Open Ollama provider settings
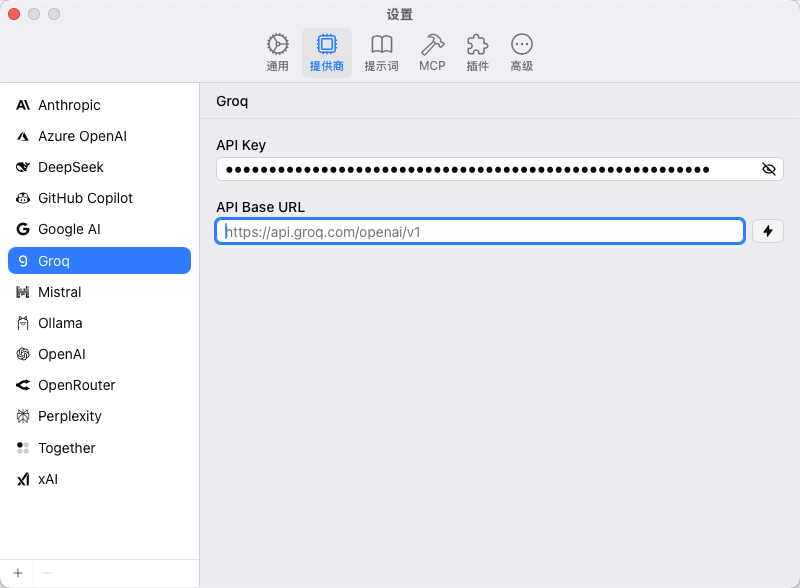The width and height of the screenshot is (800, 588). pos(60,323)
